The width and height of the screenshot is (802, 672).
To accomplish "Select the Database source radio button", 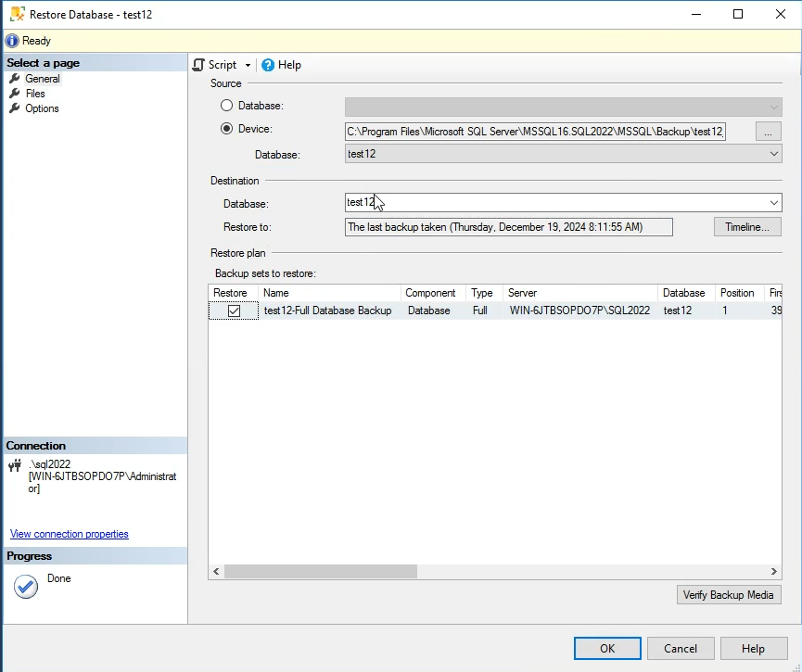I will click(226, 106).
